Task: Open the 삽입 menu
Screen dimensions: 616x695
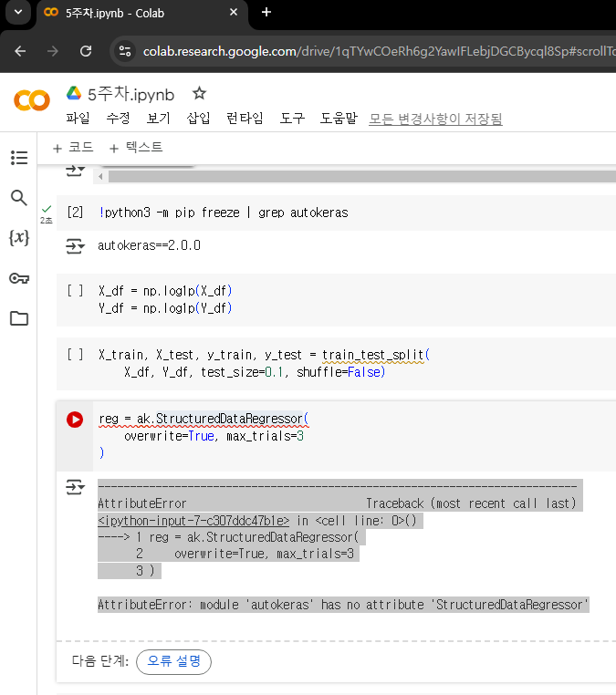Action: coord(198,118)
